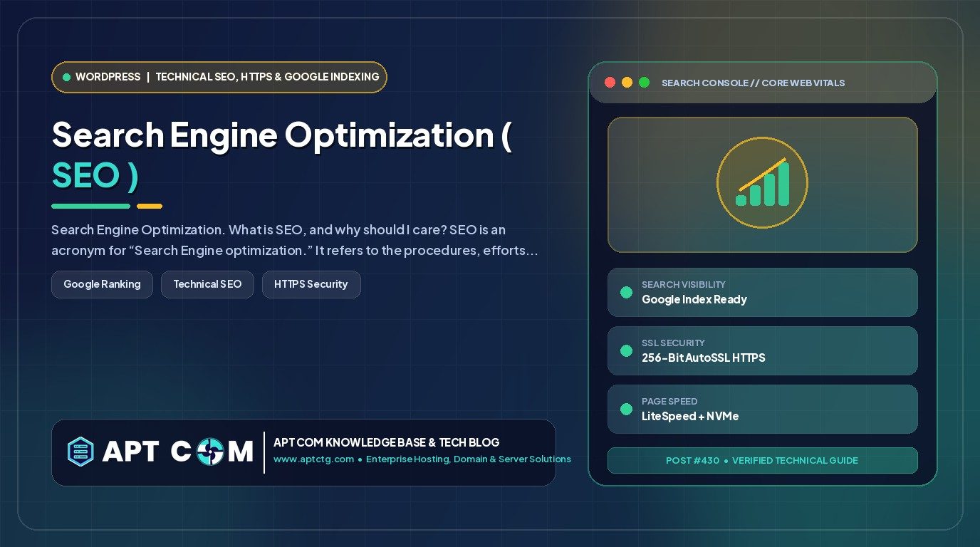Screen dimensions: 980x547
Task: Click the yellow dot in the Search Console title bar
Action: 627,83
